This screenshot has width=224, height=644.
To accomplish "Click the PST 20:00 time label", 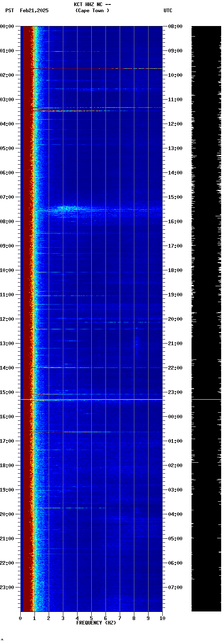I will (x=7, y=514).
